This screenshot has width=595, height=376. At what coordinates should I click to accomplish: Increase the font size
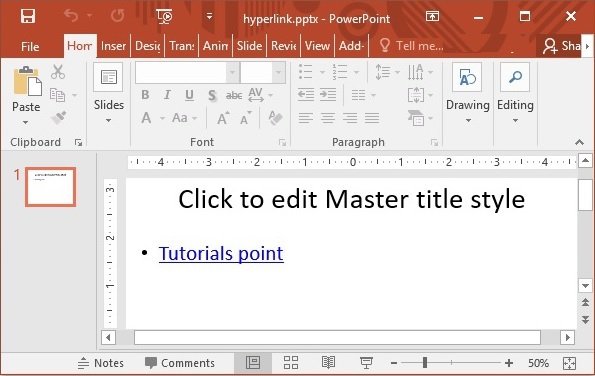[224, 118]
